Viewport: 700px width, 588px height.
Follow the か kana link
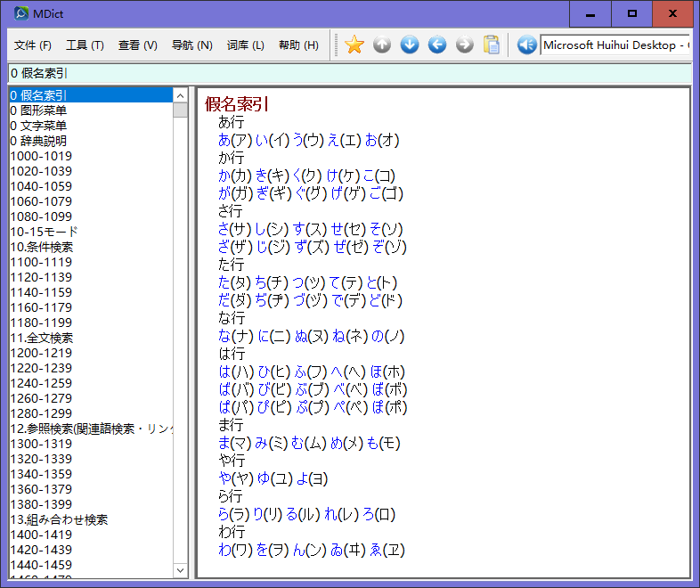point(224,176)
